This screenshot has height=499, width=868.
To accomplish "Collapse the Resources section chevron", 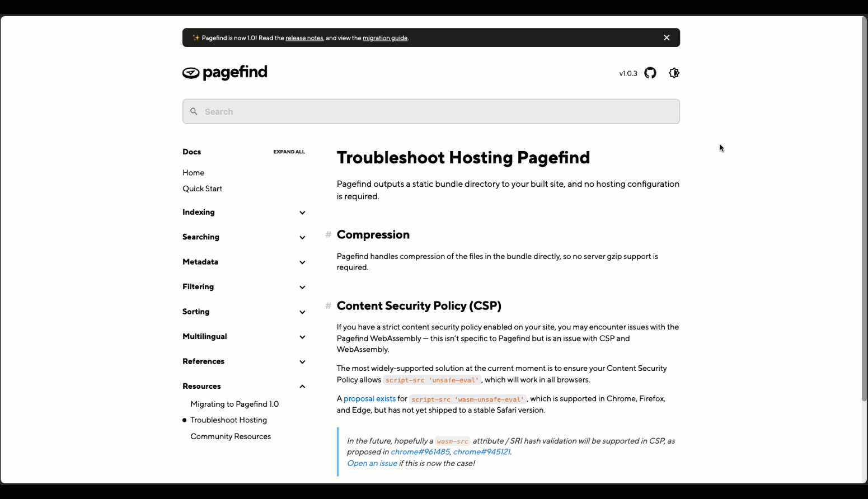I will [x=302, y=387].
